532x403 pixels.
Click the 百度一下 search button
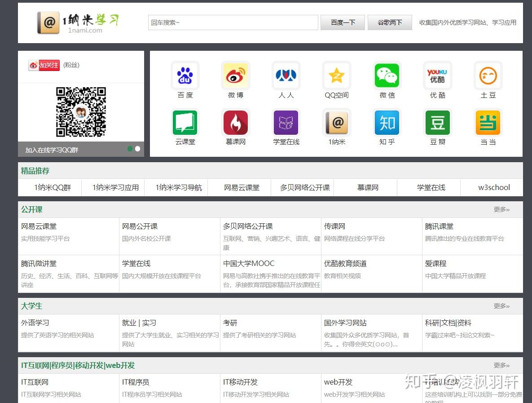343,22
